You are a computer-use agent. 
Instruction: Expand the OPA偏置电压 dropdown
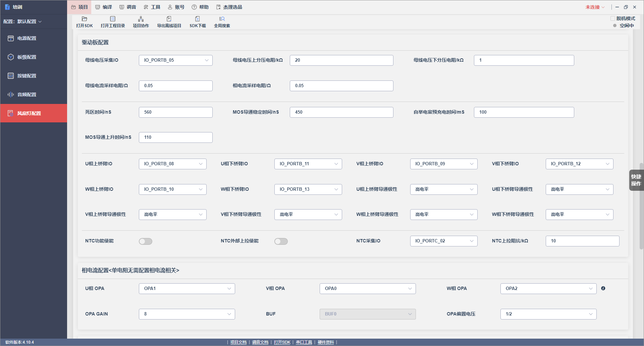tap(548, 314)
